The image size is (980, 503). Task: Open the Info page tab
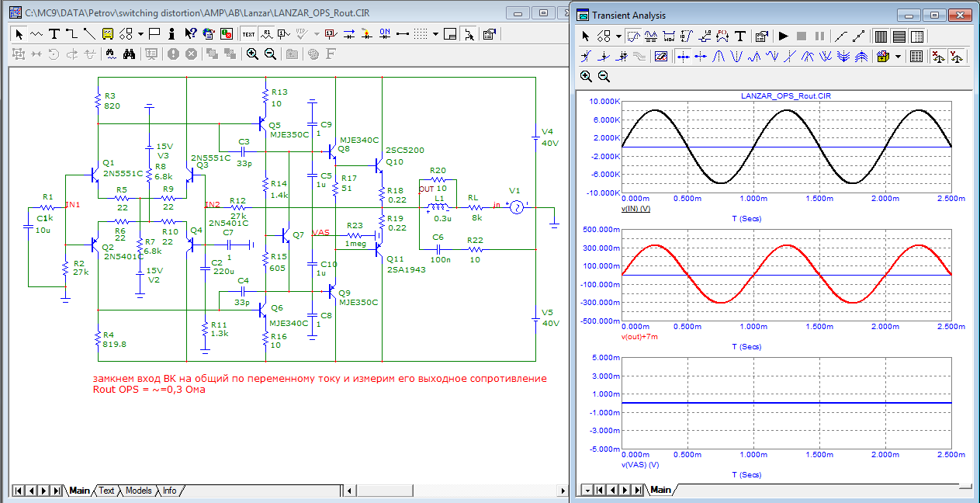pos(169,491)
